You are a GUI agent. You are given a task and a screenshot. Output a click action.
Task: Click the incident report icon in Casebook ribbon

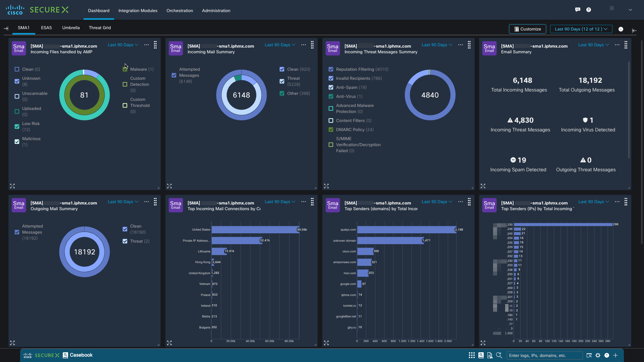pyautogui.click(x=490, y=355)
